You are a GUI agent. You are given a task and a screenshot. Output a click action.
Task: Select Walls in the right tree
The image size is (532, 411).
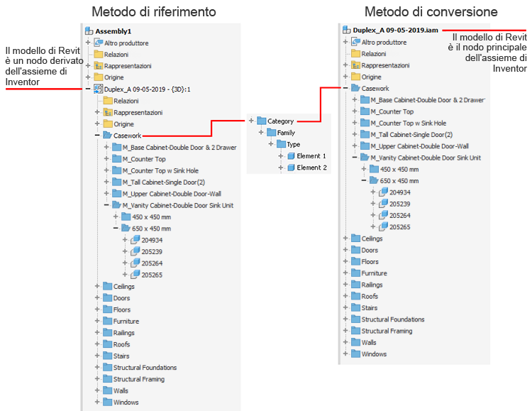point(369,342)
